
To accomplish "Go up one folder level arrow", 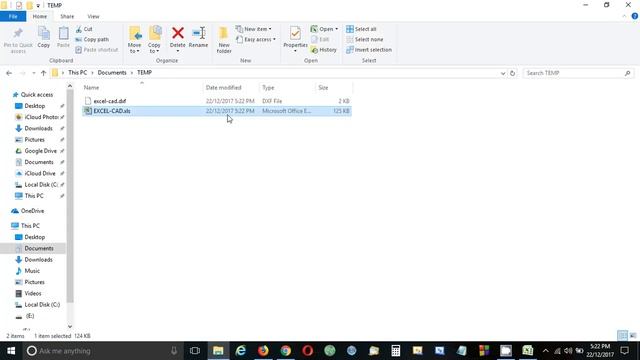I will tap(43, 73).
